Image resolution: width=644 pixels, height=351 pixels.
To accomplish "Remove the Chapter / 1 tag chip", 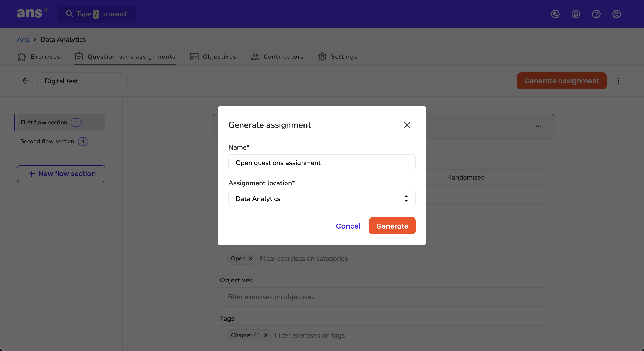I will [266, 335].
